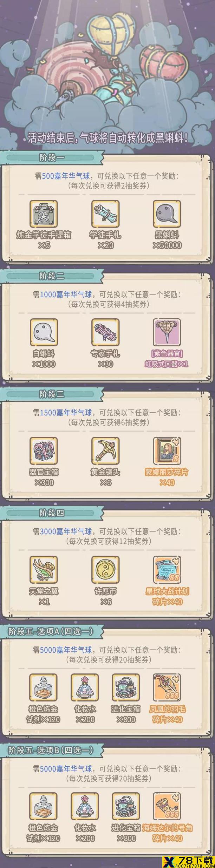The width and height of the screenshot is (215, 868).
Task: Open the 阶段四 section header
Action: click(x=52, y=513)
